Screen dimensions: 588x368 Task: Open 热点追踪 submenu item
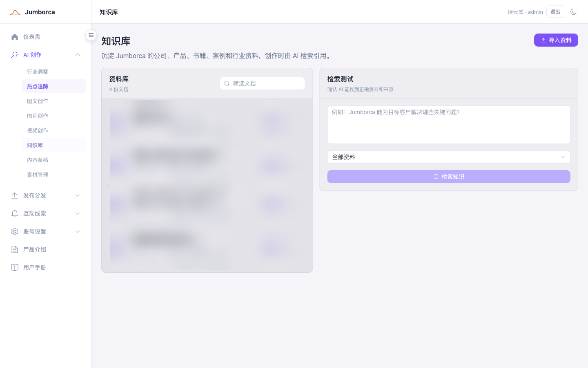(x=54, y=86)
